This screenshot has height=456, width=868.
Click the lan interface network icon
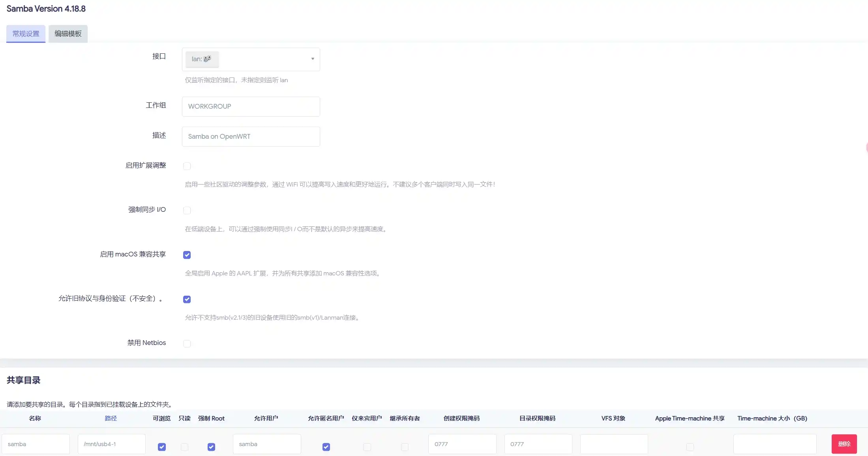(x=207, y=59)
